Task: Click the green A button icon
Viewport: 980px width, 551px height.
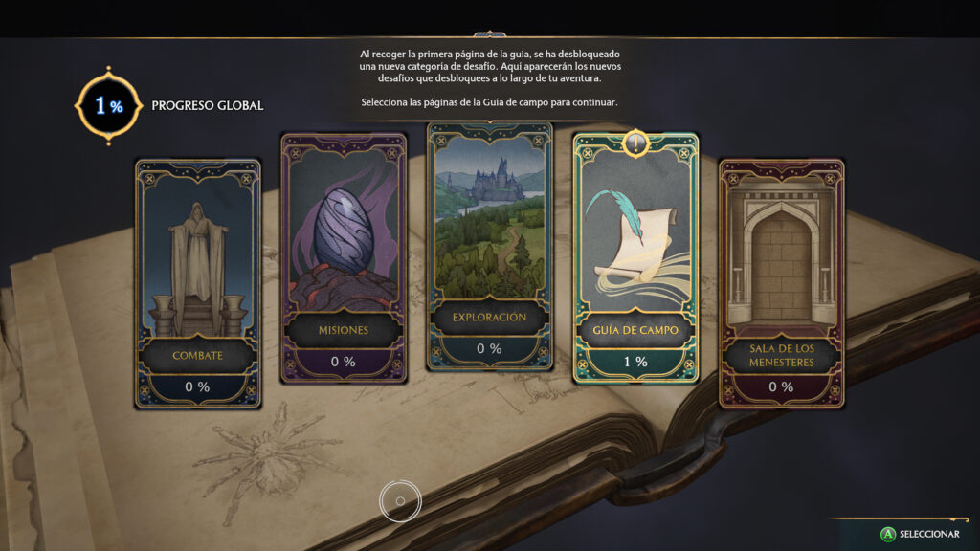Action: (887, 534)
